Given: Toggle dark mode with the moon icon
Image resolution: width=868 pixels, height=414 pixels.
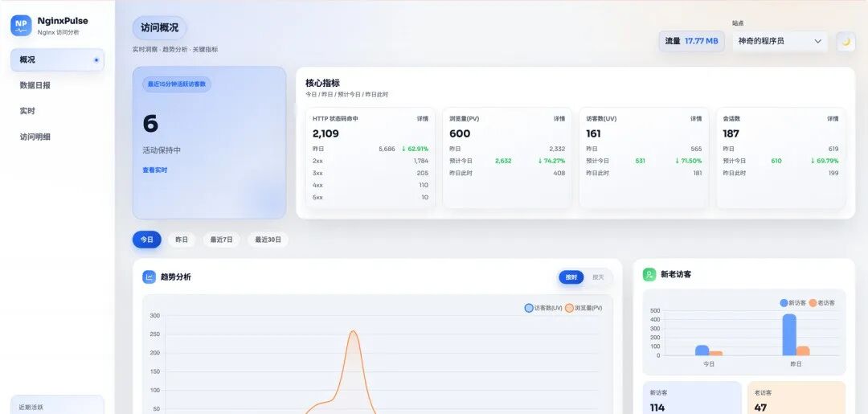Looking at the screenshot, I should (845, 42).
